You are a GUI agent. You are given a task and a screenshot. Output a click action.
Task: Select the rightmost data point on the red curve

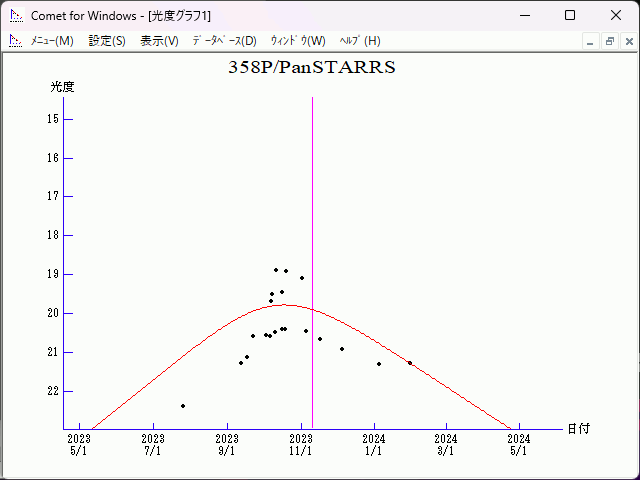tap(409, 363)
